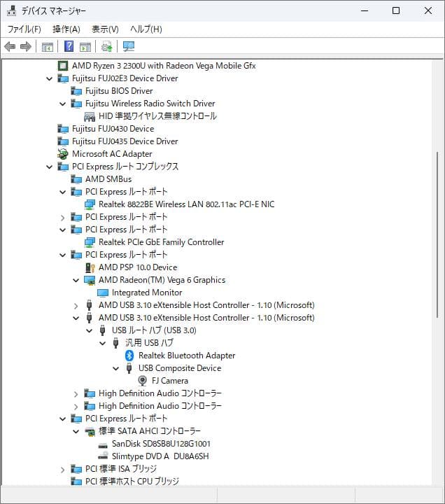Expand the collapsed AMD USB 3.10 Host Controller
This screenshot has width=445, height=504.
click(x=76, y=306)
